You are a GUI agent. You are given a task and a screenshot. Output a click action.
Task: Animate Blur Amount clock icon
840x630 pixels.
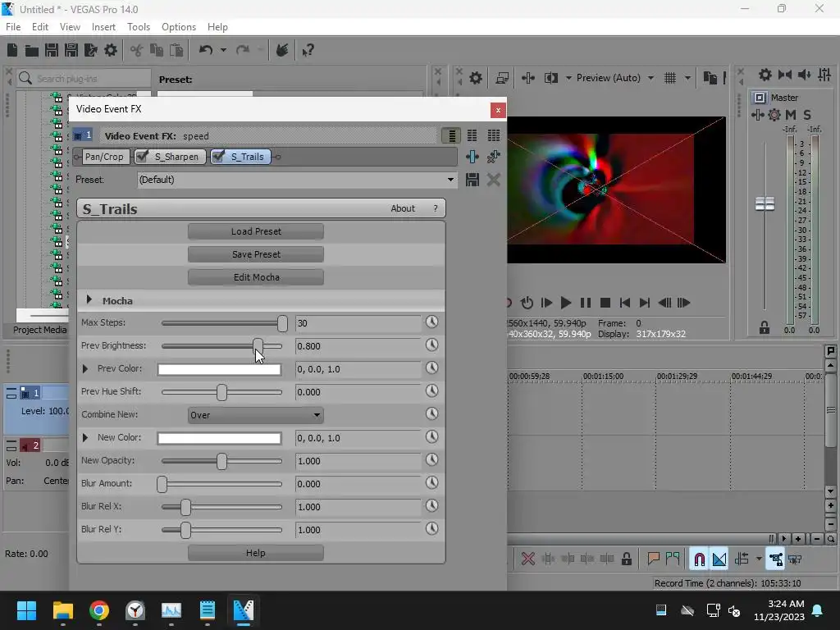pyautogui.click(x=431, y=482)
